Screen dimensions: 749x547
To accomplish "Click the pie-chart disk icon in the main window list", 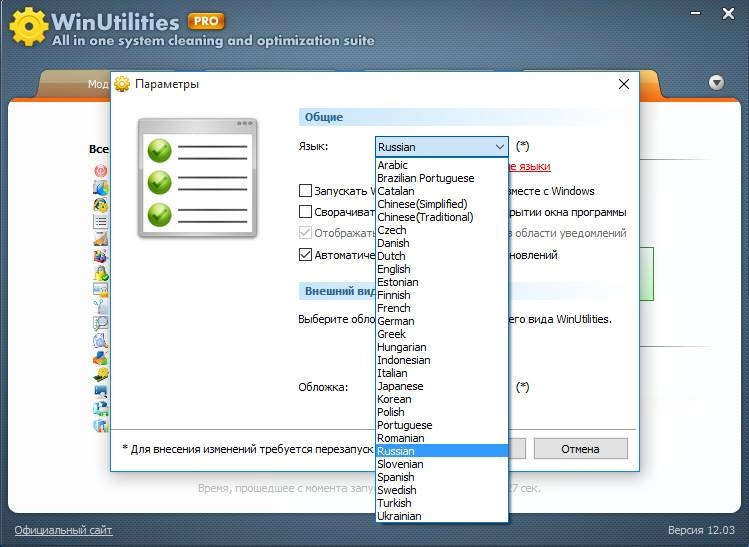I will (x=101, y=188).
